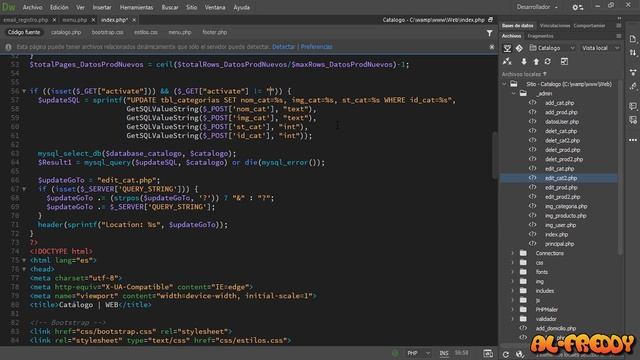
Task: Click the float document window icon by file path
Action: coord(490,20)
